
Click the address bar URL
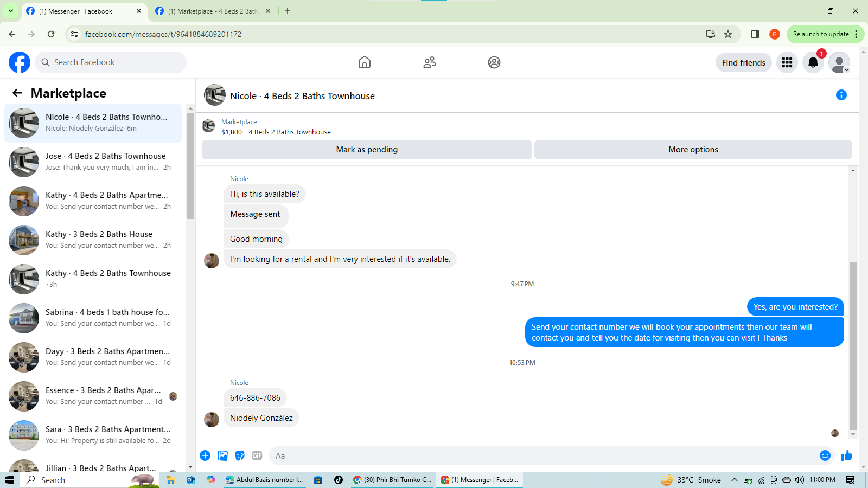click(163, 34)
